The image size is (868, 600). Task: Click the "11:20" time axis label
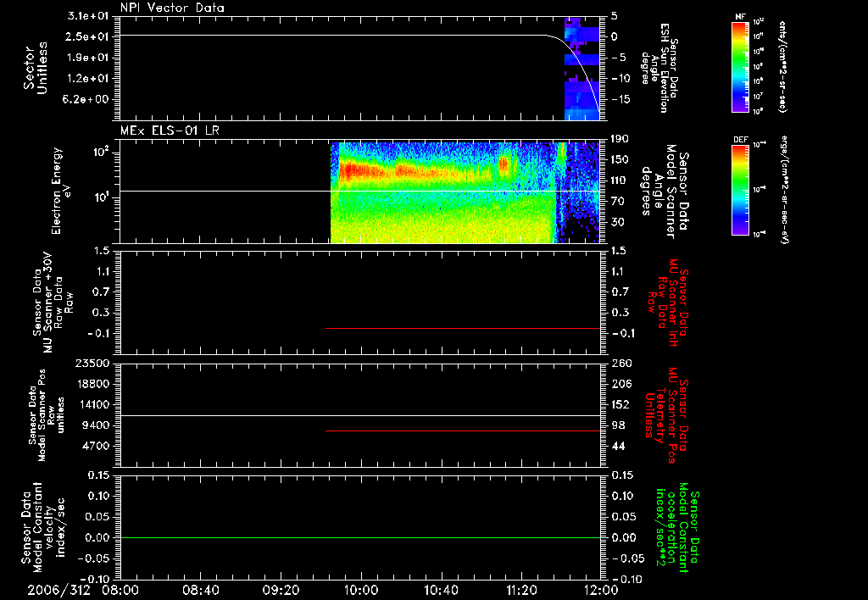tap(521, 590)
